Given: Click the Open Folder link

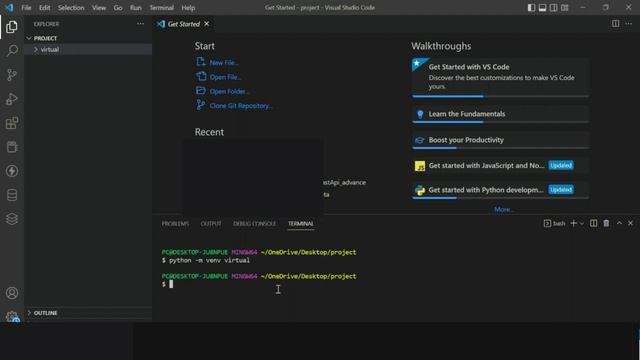Looking at the screenshot, I should pos(229,91).
